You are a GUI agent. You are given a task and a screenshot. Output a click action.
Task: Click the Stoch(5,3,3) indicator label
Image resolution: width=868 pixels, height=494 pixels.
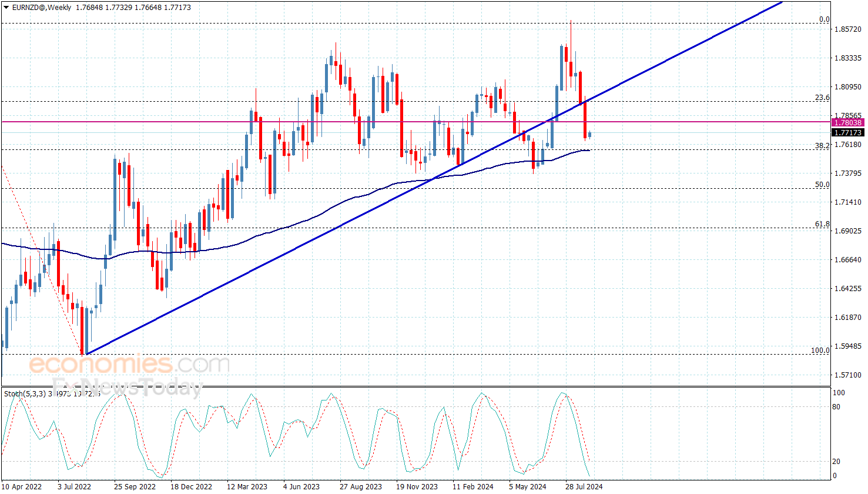[25, 393]
